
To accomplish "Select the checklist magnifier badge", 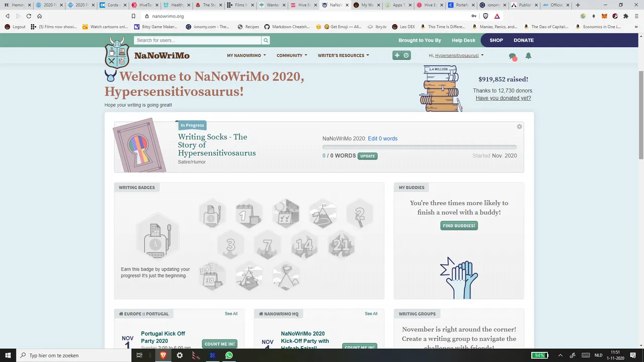I will pyautogui.click(x=286, y=213).
